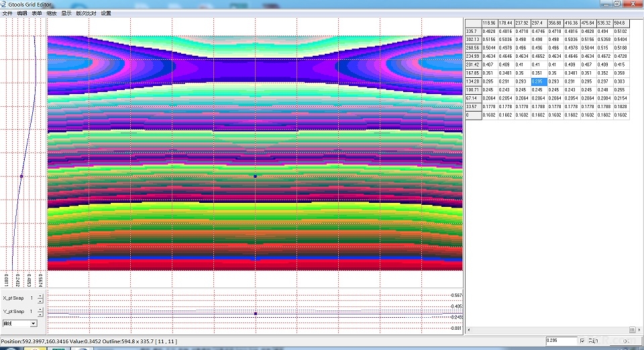Click cell 0.5404 in row 302.13
The height and width of the screenshot is (350, 644).
(621, 40)
